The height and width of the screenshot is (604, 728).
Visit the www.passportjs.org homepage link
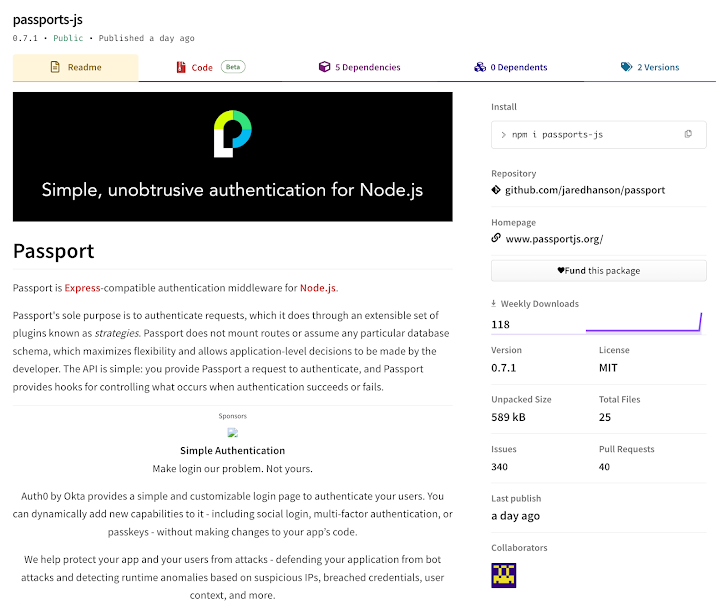tap(554, 239)
